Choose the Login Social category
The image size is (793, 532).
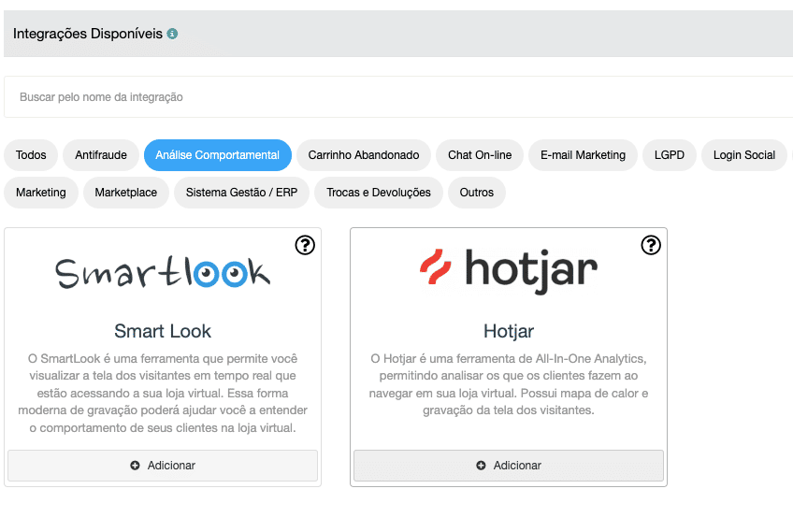(744, 155)
